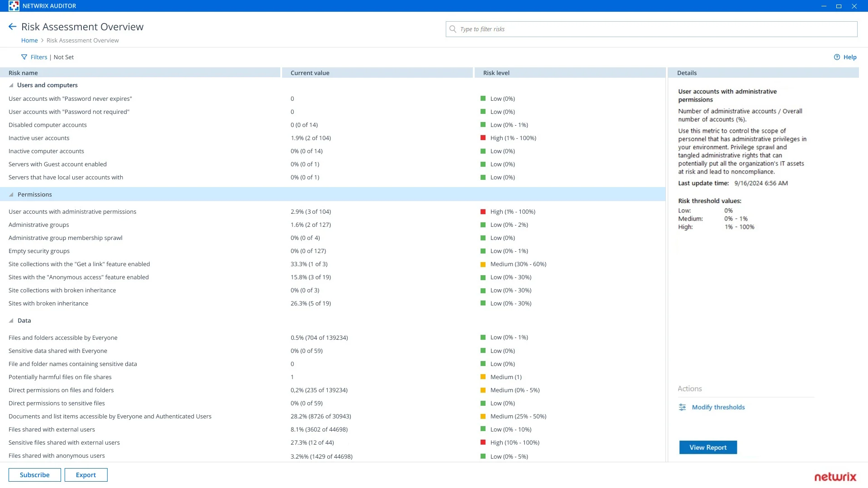Select Documents accessible by Everyone and Authenticated Users
The image size is (868, 488).
[110, 417]
